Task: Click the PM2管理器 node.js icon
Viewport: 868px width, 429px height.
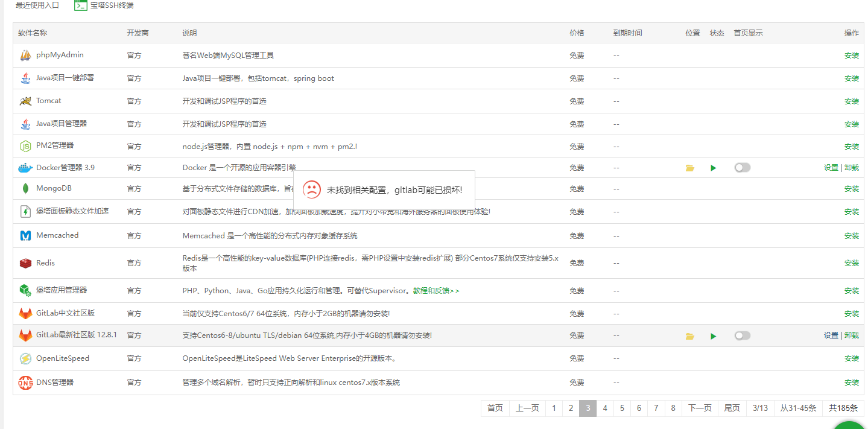Action: (25, 146)
